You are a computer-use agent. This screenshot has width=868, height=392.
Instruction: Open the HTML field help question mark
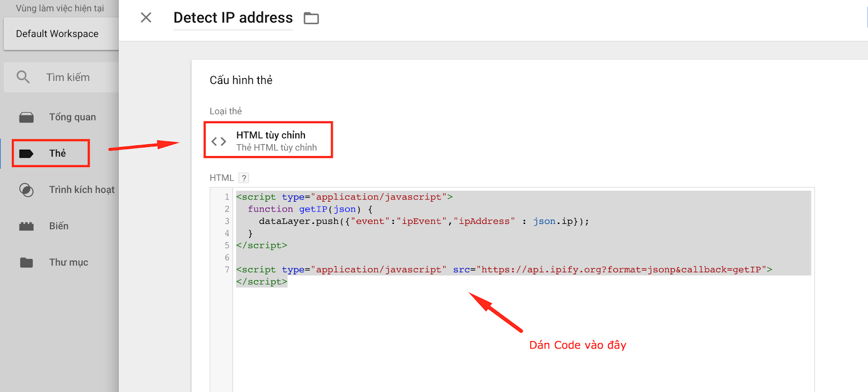244,178
